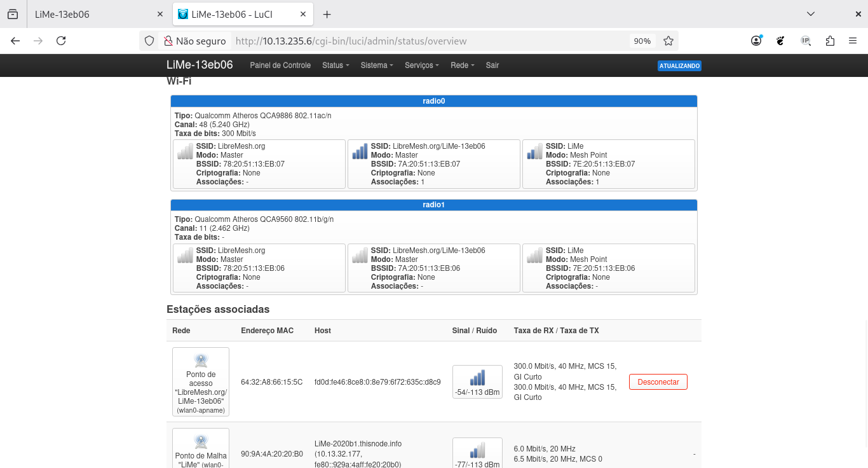Image resolution: width=868 pixels, height=468 pixels.
Task: Select the 'LiMe-13eb06 - LuCI' browser tab
Action: tap(243, 14)
